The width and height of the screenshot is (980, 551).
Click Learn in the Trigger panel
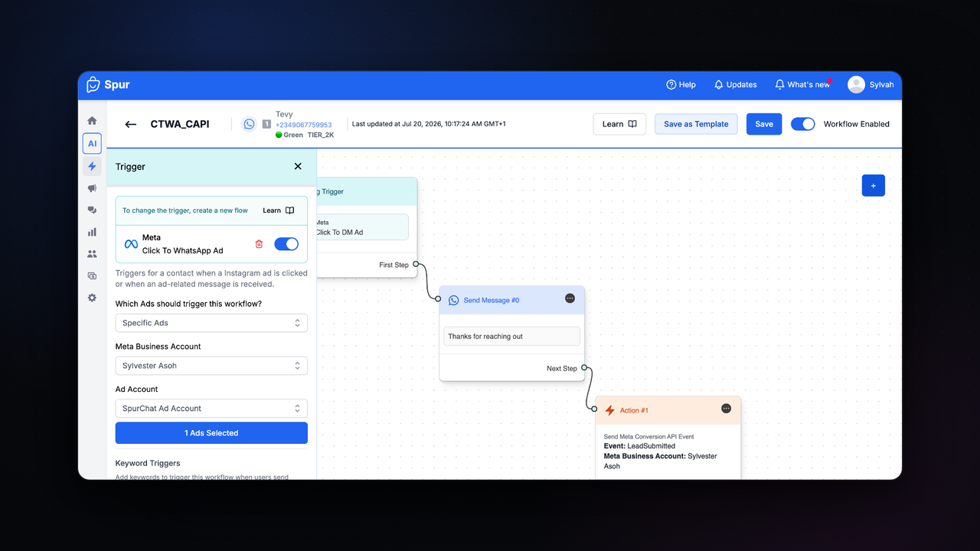point(278,210)
